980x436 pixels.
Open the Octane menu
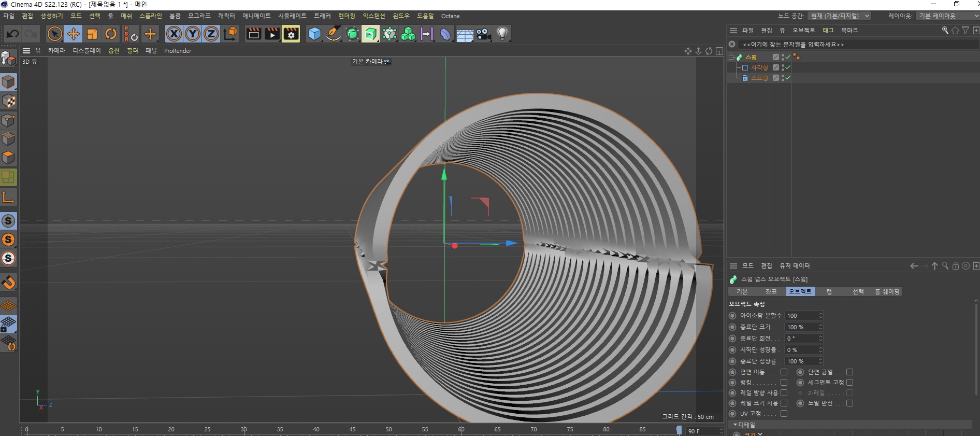450,16
